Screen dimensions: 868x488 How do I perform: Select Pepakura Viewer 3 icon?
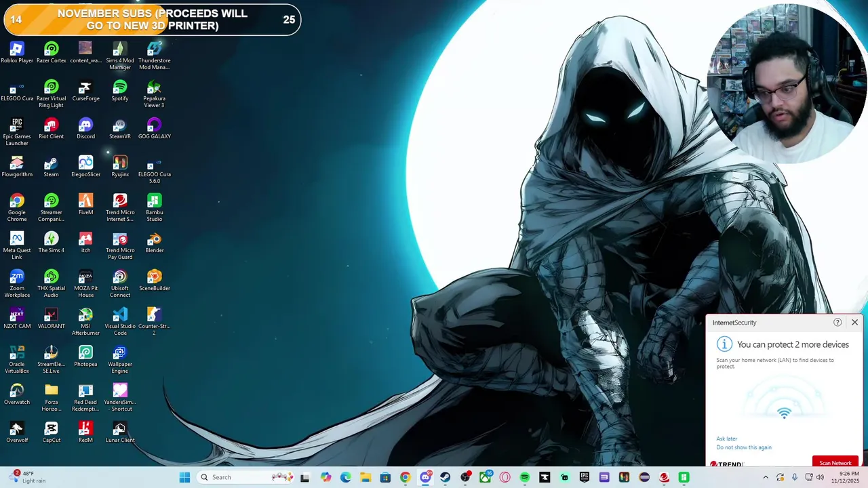[x=154, y=94]
